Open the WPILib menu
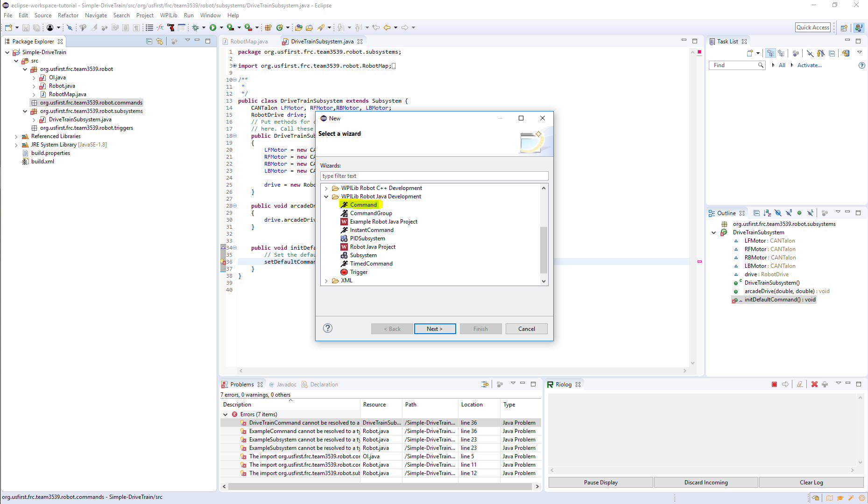868x504 pixels. [169, 15]
